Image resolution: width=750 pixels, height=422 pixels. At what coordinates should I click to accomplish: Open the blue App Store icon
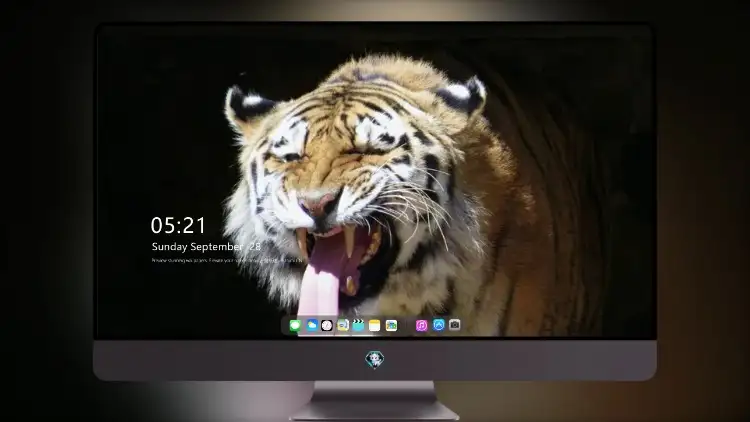pos(439,325)
